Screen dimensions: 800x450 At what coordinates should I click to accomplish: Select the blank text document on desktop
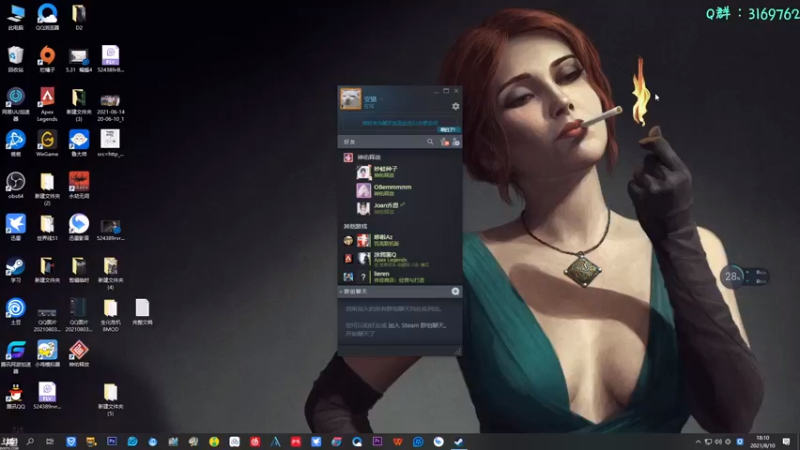tap(142, 311)
